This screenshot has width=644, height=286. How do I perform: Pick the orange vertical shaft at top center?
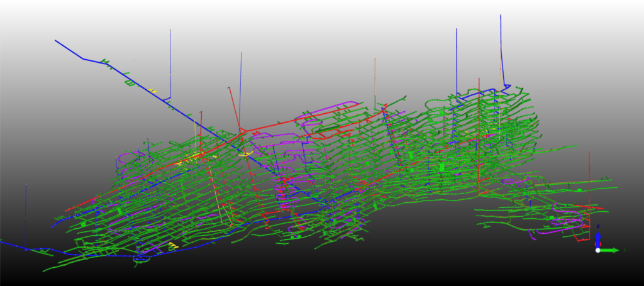375,75
